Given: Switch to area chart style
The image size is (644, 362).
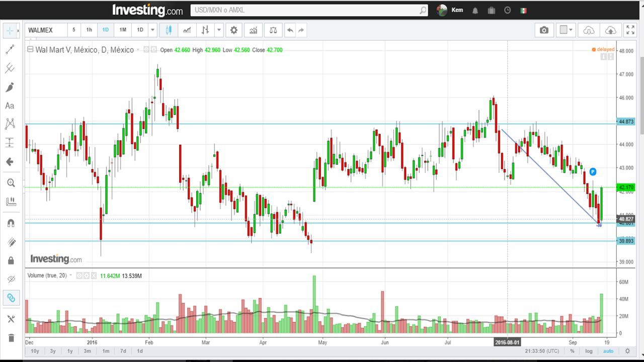Looking at the screenshot, I should pos(187,30).
